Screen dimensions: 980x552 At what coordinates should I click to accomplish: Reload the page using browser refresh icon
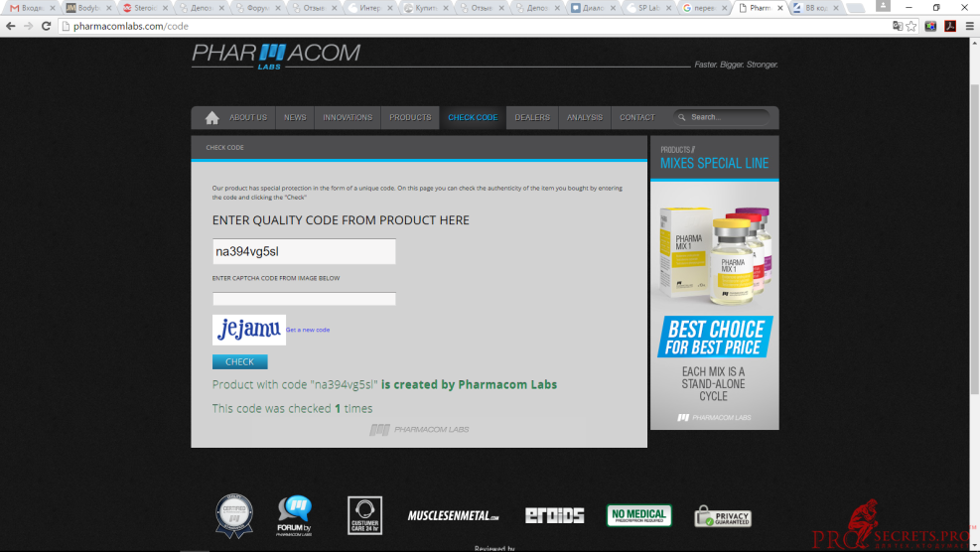(46, 26)
